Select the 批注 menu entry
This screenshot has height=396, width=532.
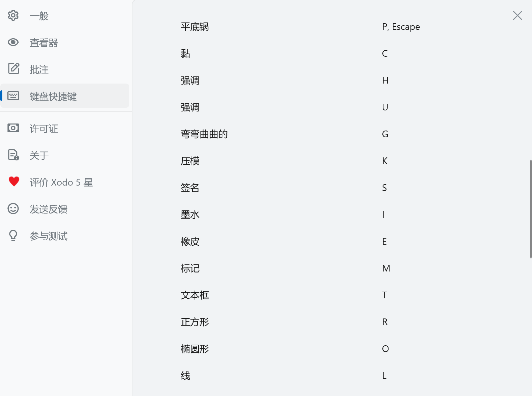click(39, 69)
